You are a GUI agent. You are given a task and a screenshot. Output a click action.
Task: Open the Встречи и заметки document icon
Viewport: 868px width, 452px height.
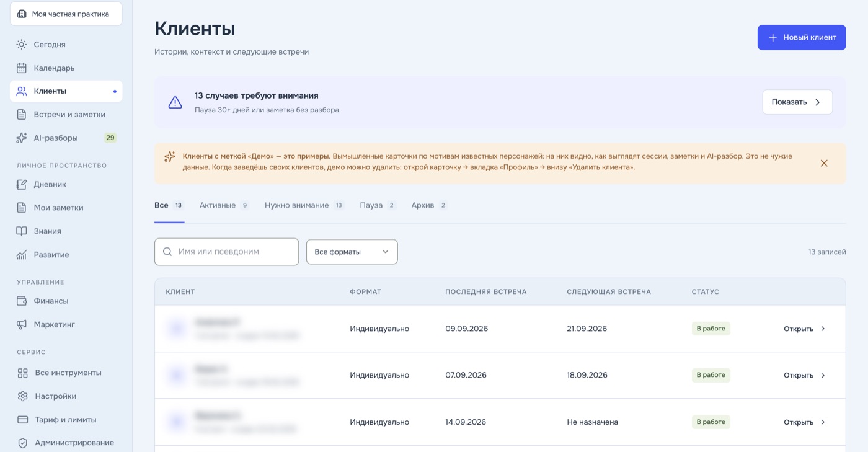coord(22,115)
